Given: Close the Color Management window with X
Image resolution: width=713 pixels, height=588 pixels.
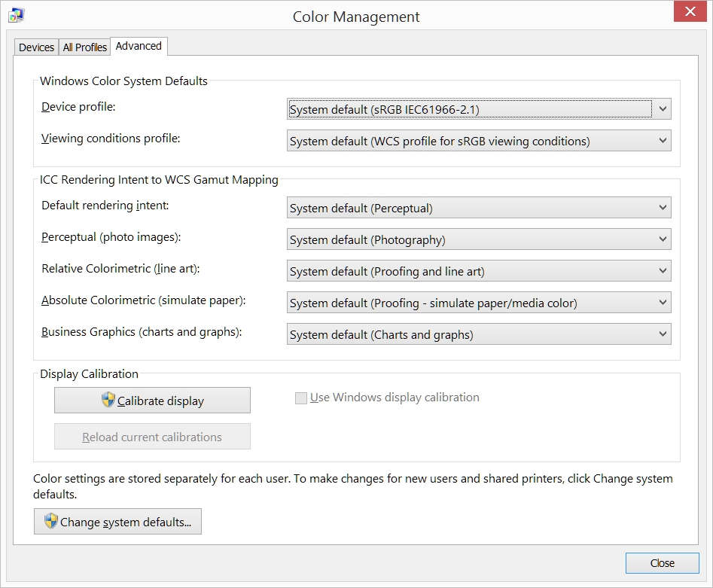Looking at the screenshot, I should pos(690,11).
